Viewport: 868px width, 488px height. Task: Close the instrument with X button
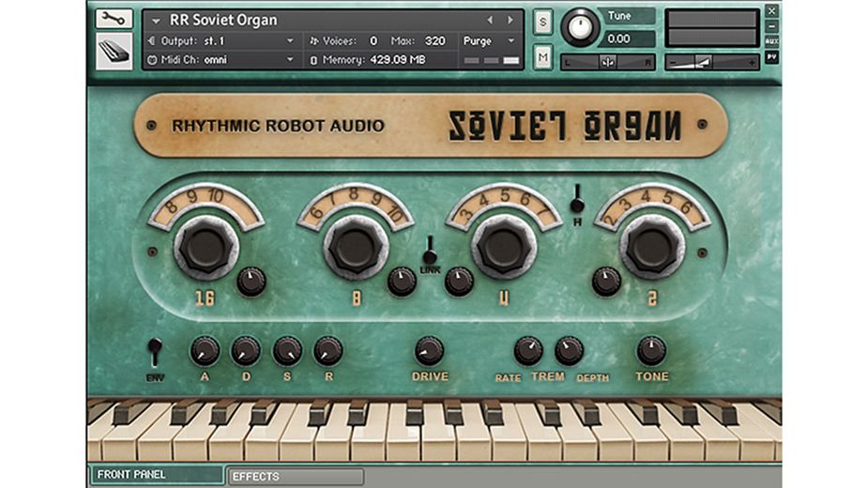pos(771,10)
